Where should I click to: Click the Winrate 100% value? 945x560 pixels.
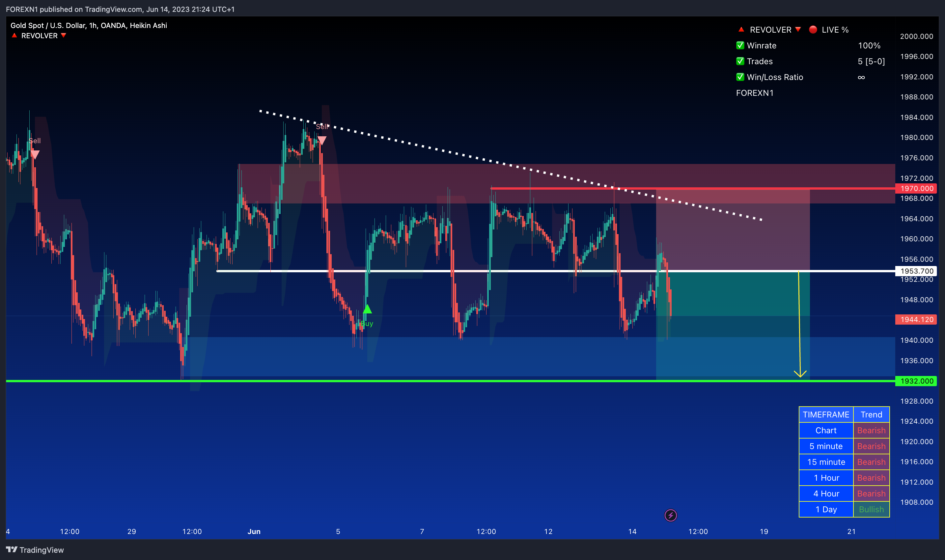point(869,45)
